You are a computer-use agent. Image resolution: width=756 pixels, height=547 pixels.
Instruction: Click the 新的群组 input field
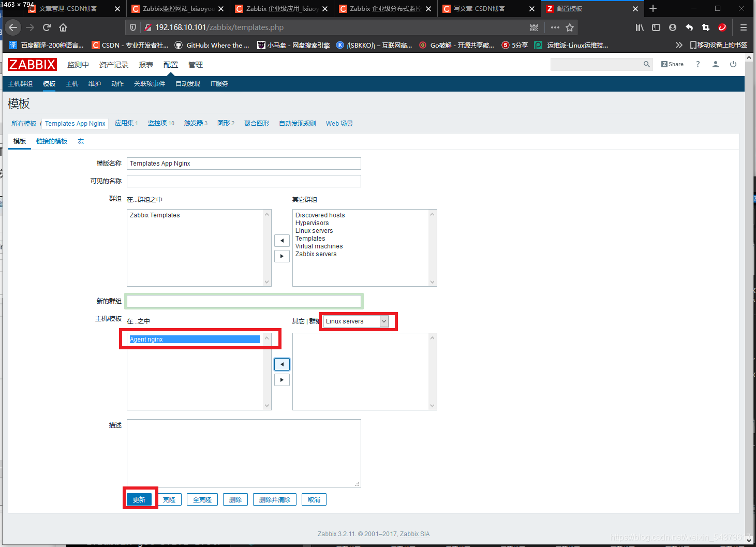point(244,301)
